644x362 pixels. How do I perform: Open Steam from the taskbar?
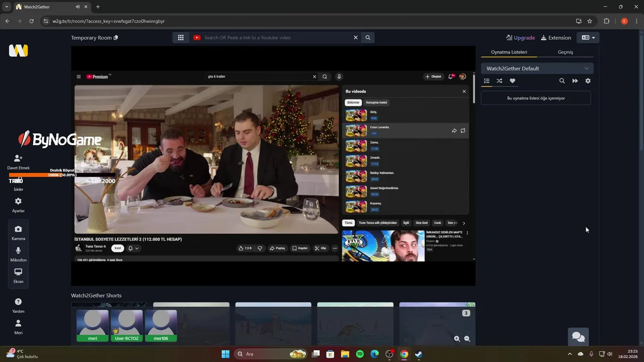(419, 354)
